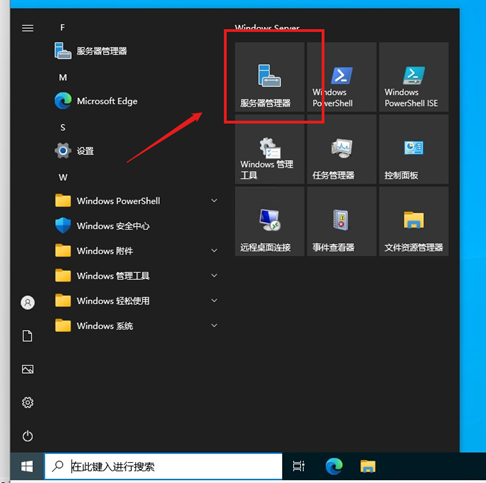Click the Windows Start button
The width and height of the screenshot is (486, 483).
click(x=27, y=466)
